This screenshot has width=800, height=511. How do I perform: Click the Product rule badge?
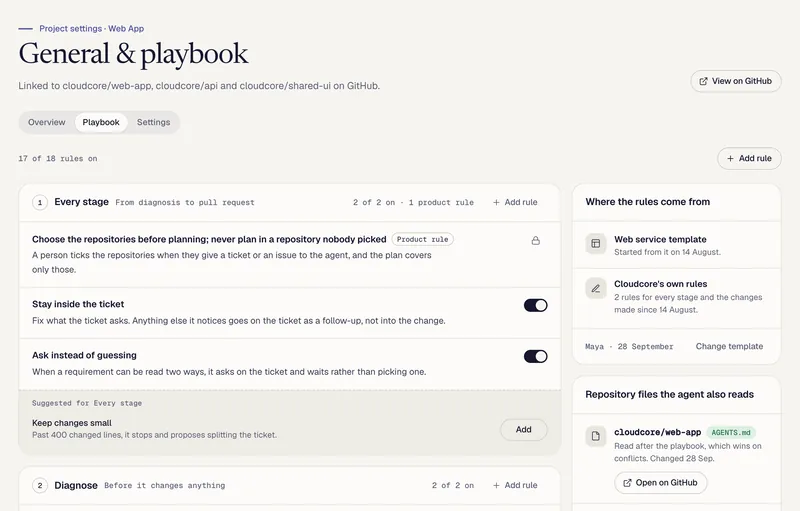(x=422, y=239)
